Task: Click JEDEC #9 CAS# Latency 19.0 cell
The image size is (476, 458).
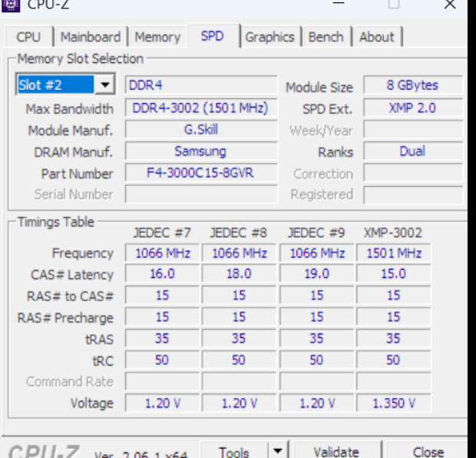Action: point(316,274)
